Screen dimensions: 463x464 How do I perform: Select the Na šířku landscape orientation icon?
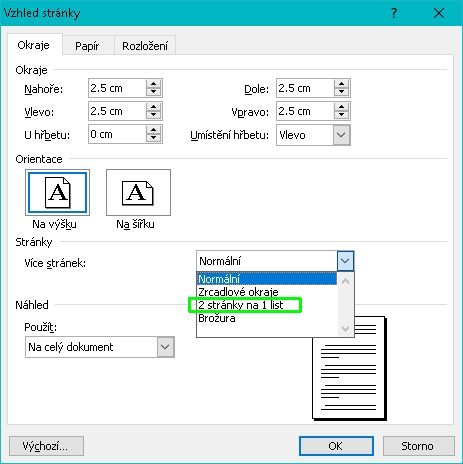[x=138, y=192]
